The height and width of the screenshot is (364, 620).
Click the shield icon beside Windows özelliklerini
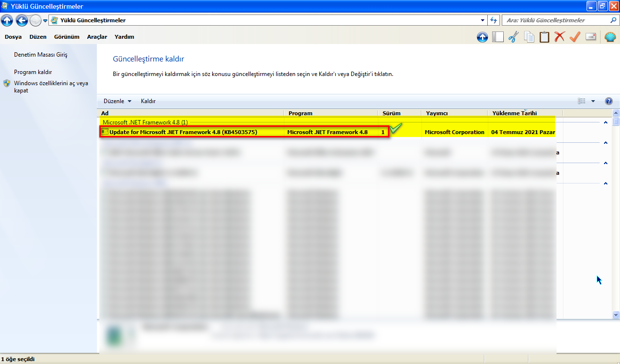coord(7,83)
